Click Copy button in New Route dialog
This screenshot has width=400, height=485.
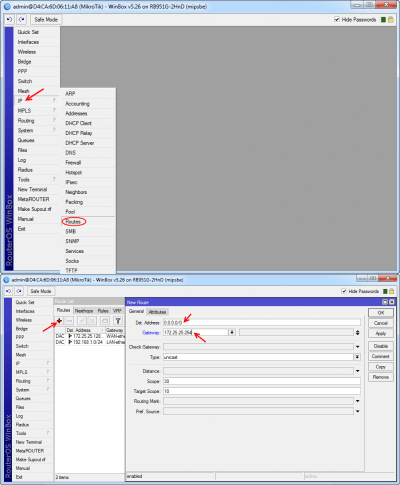(381, 367)
